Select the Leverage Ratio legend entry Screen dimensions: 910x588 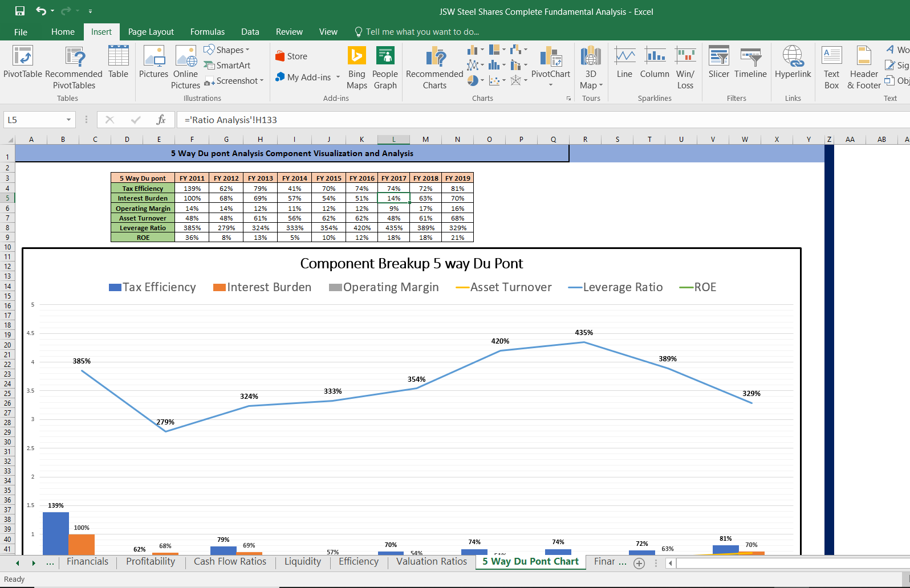[x=616, y=287]
